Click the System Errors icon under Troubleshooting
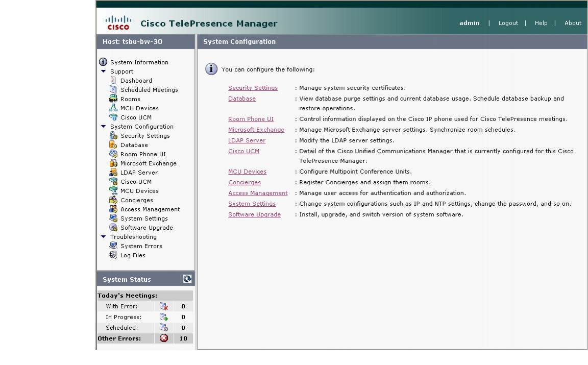The image size is (588, 365). coord(113,246)
